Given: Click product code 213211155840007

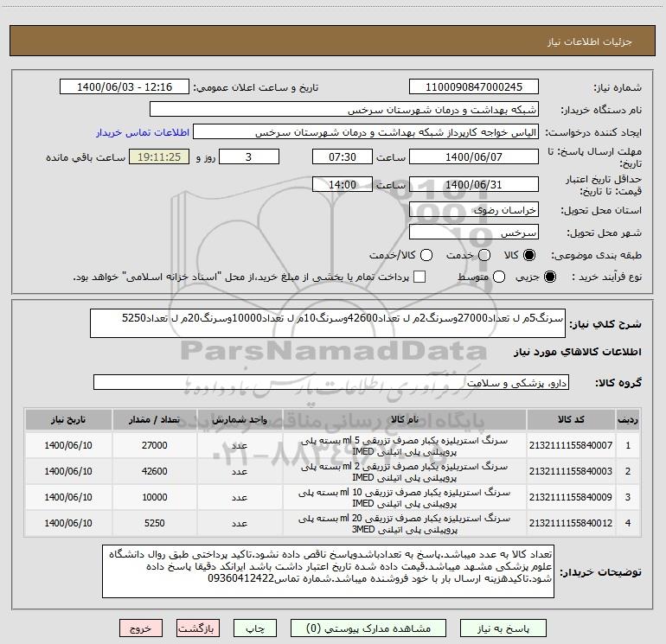Looking at the screenshot, I should coord(571,445).
